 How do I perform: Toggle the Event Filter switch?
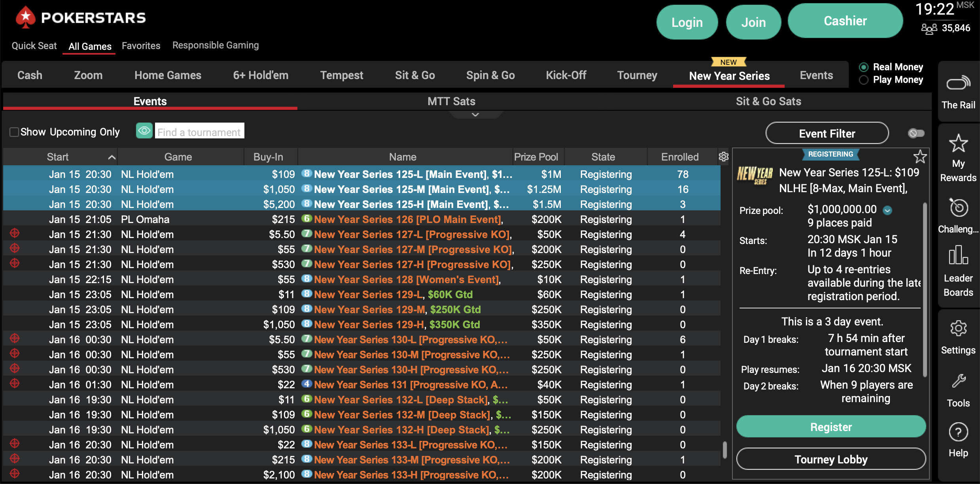(x=916, y=133)
